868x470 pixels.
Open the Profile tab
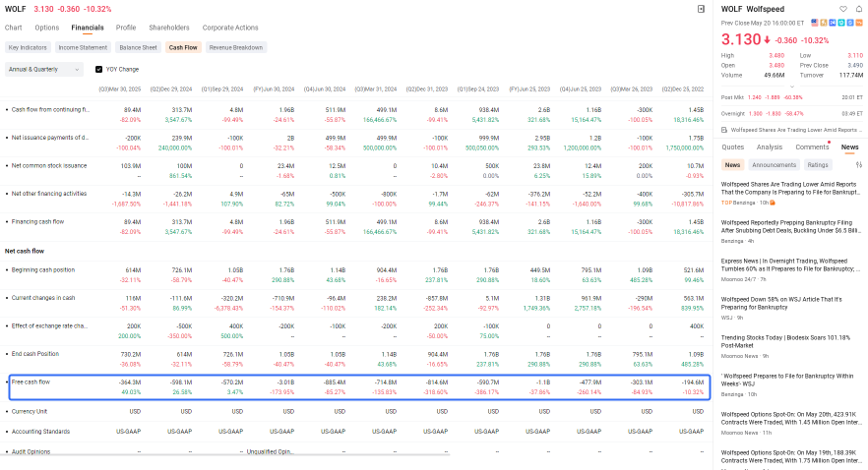tap(126, 28)
